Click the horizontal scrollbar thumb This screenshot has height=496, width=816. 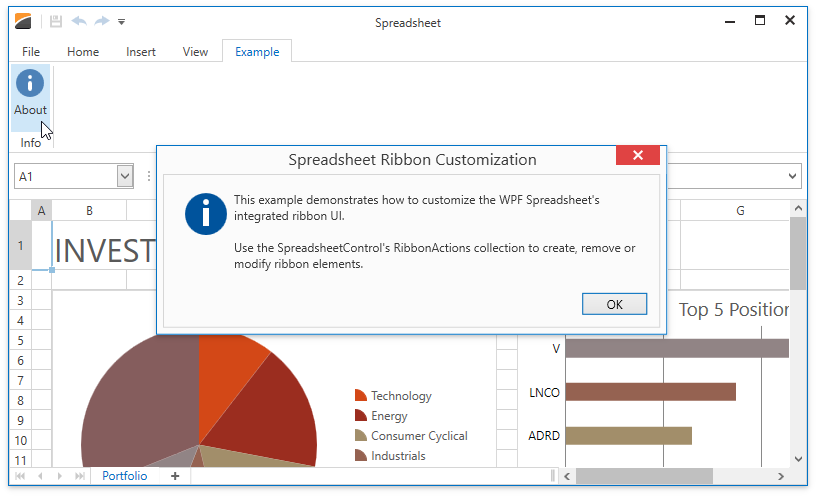click(x=644, y=476)
